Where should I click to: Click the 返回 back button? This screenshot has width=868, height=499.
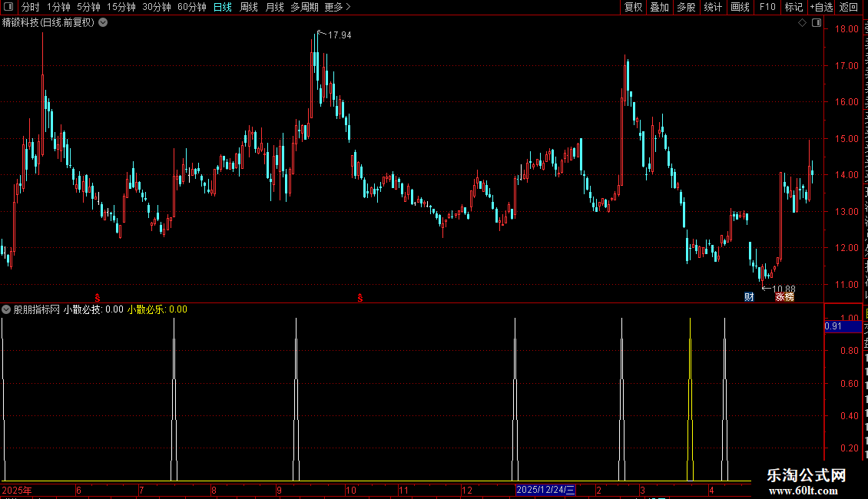click(x=849, y=7)
